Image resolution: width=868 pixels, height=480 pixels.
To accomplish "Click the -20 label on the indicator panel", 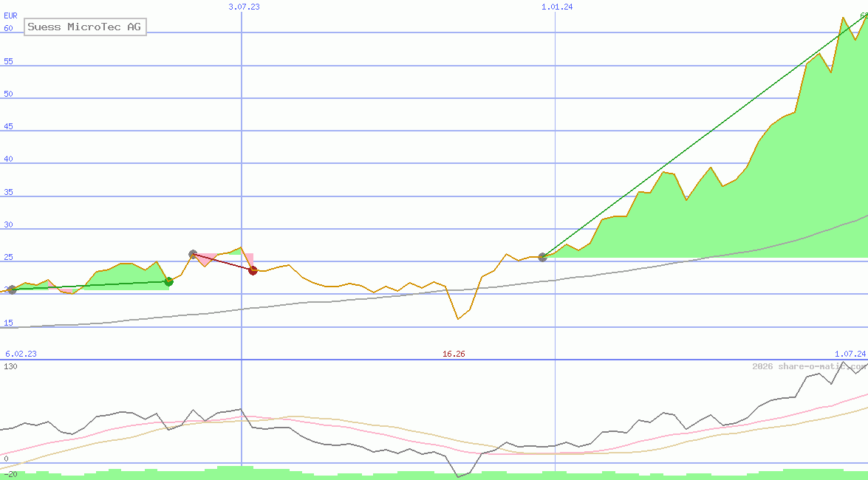I will click(x=10, y=473).
